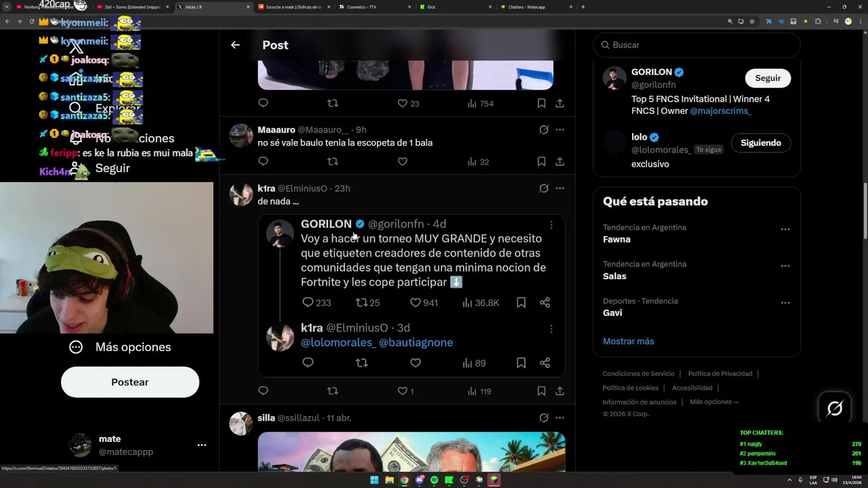Open more options on k1ra's 'de nada' reply
868x488 pixels.
coord(559,188)
